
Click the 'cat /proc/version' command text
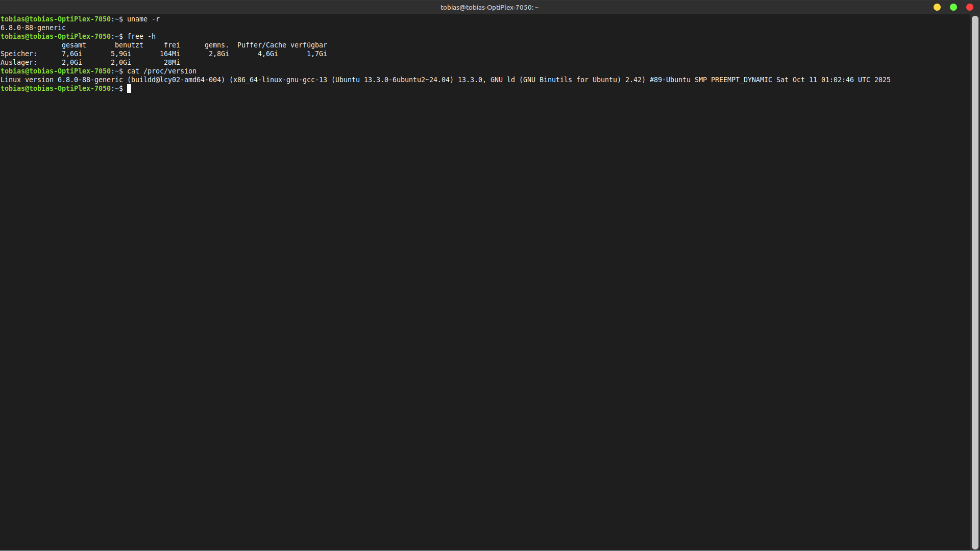point(162,71)
